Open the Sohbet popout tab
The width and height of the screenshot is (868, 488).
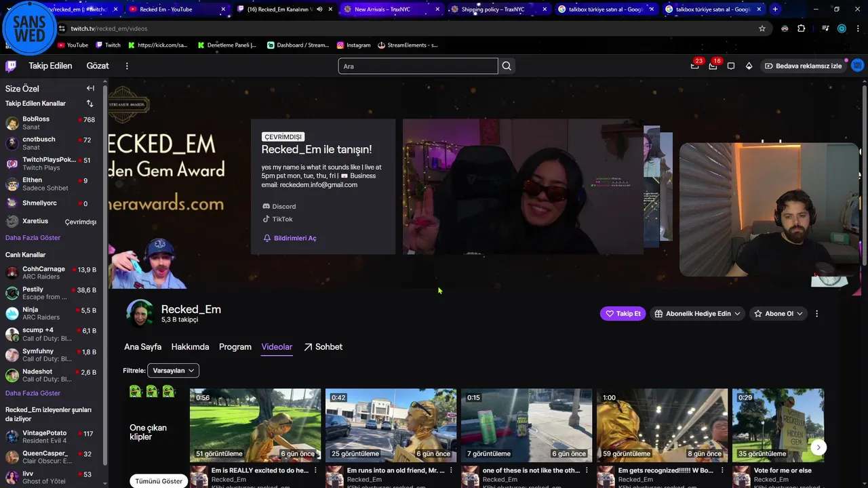pos(323,347)
